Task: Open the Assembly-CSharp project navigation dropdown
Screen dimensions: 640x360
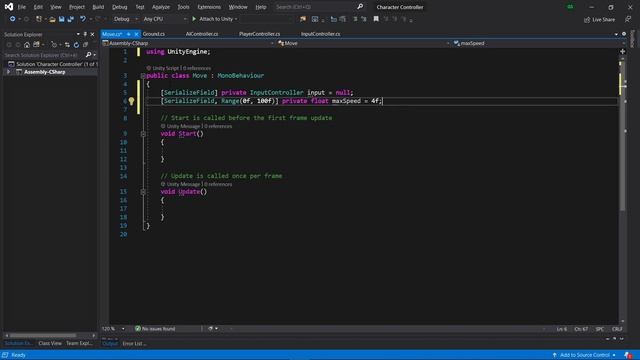Action: [x=188, y=43]
